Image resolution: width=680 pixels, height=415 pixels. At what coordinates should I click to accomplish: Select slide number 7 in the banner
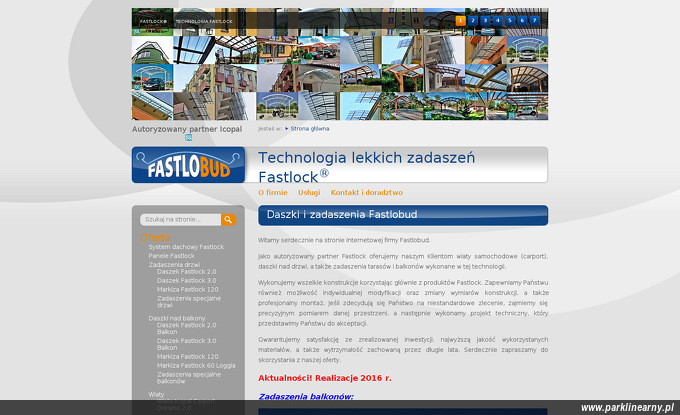535,20
